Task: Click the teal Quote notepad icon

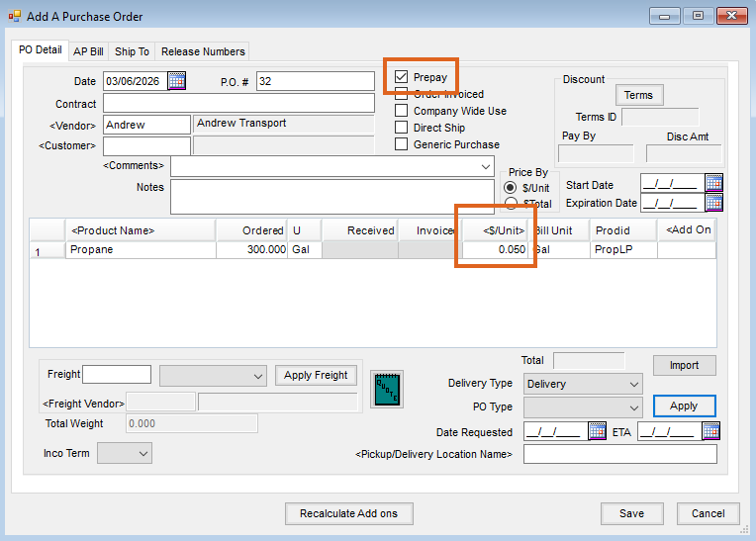Action: (387, 390)
